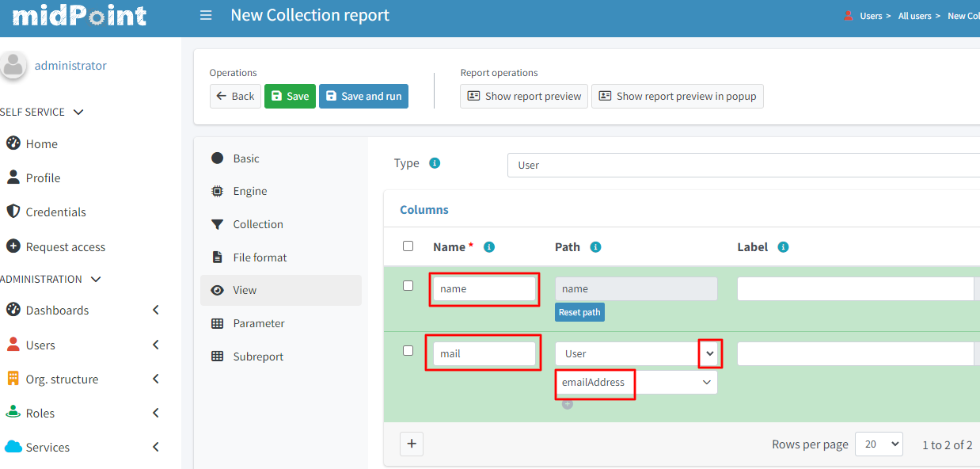
Task: Toggle the select-all checkbox in Columns header
Action: click(408, 246)
